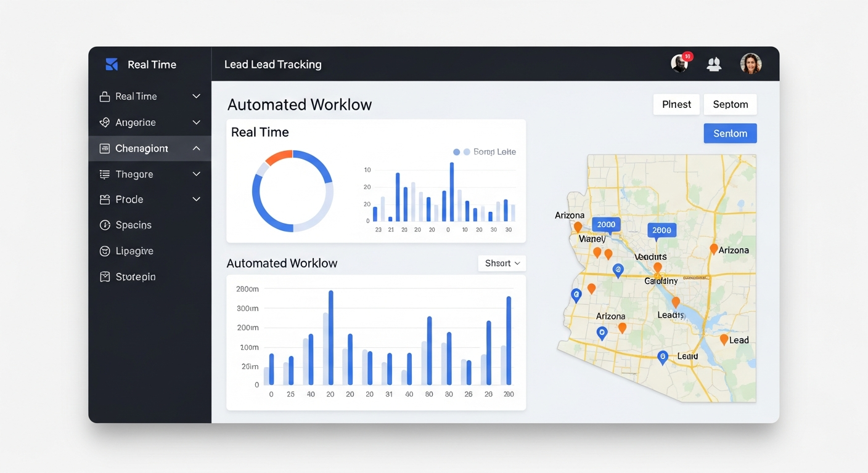
Task: Switch to the Septom tab
Action: 730,104
